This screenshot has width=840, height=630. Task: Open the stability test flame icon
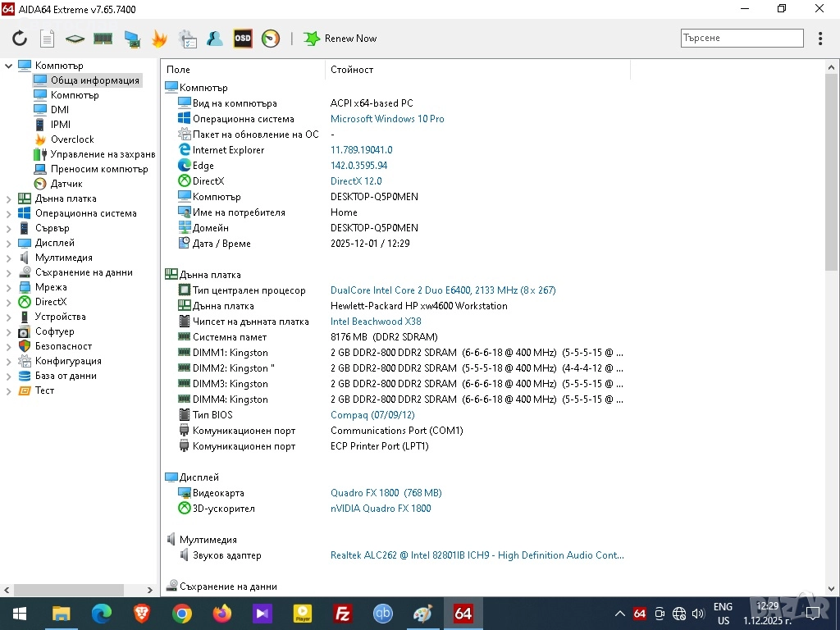click(x=159, y=39)
